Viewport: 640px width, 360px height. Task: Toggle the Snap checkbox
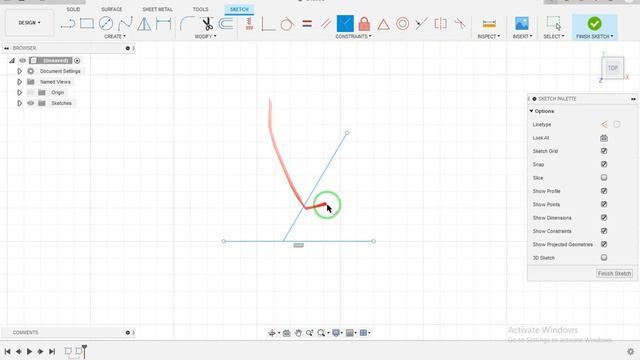click(604, 164)
